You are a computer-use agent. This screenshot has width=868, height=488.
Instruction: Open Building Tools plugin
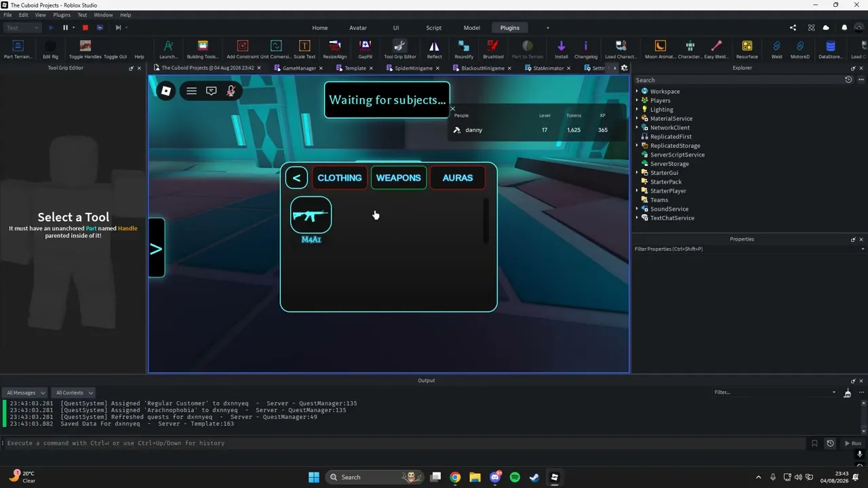[202, 49]
